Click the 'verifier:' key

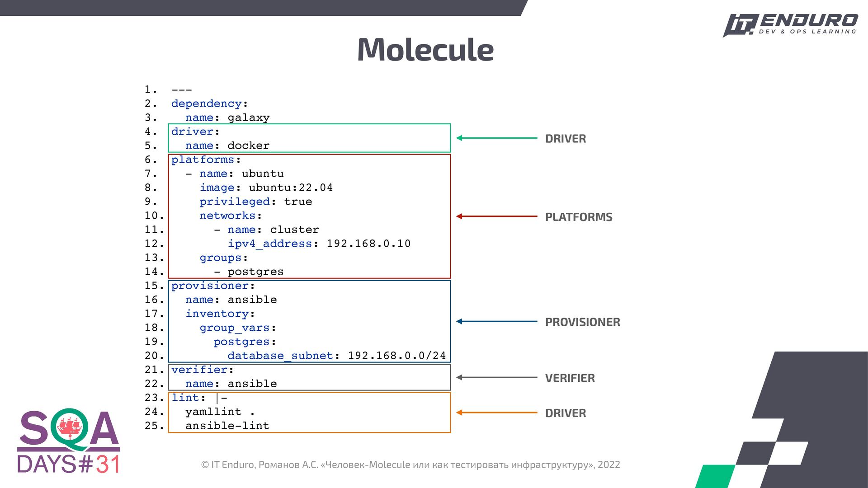pyautogui.click(x=203, y=370)
